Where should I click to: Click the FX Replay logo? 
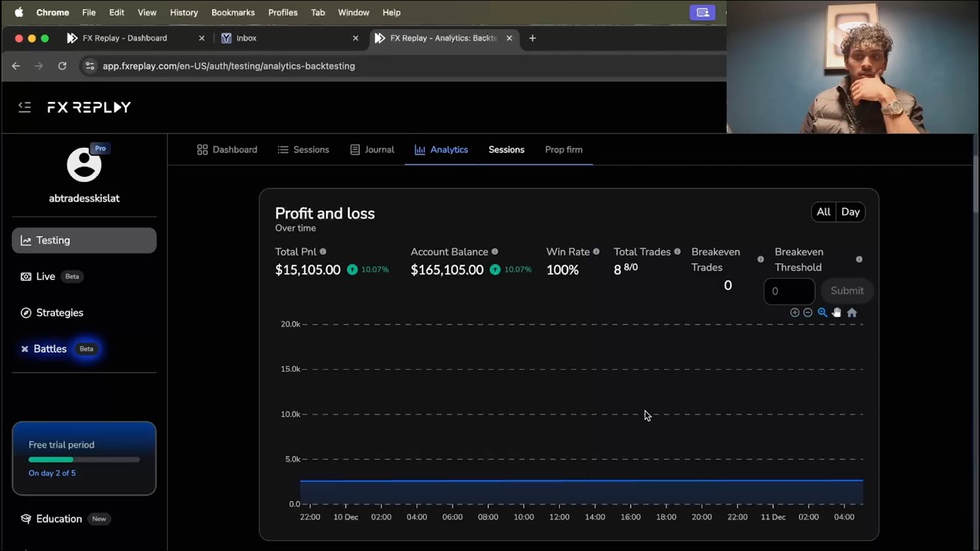[x=89, y=107]
